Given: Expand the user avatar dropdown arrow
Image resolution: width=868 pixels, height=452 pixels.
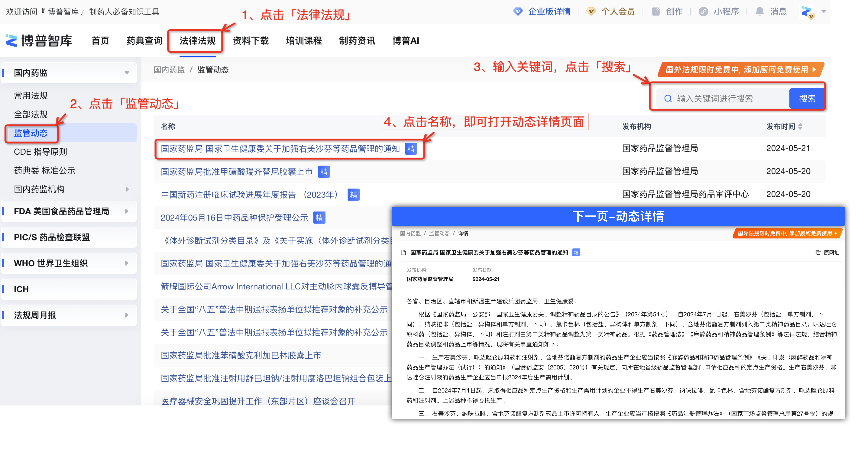Looking at the screenshot, I should [x=824, y=12].
